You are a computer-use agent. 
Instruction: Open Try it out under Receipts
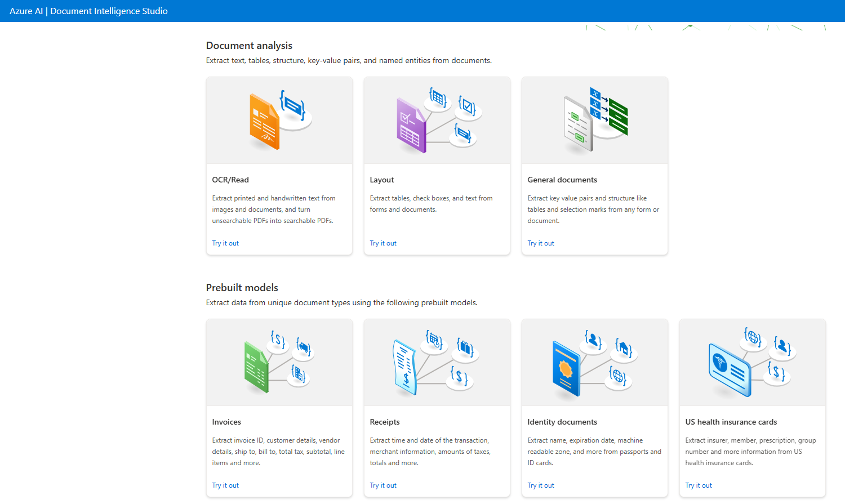(383, 485)
